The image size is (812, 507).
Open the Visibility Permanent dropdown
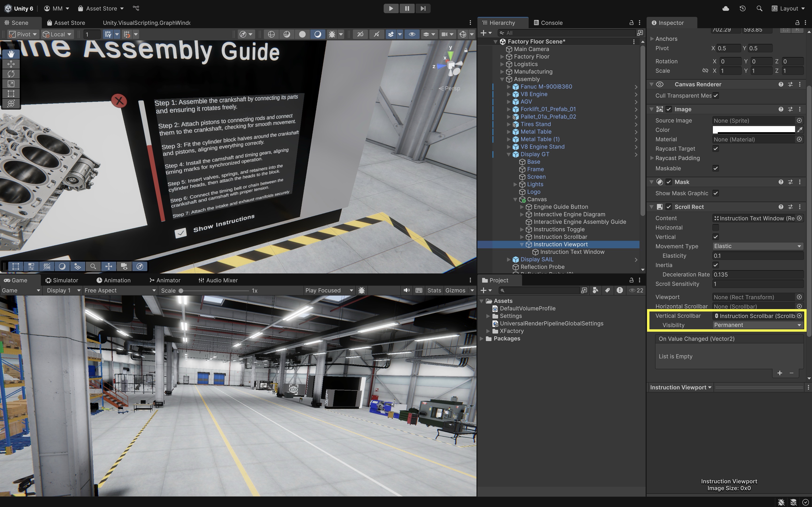click(x=757, y=325)
